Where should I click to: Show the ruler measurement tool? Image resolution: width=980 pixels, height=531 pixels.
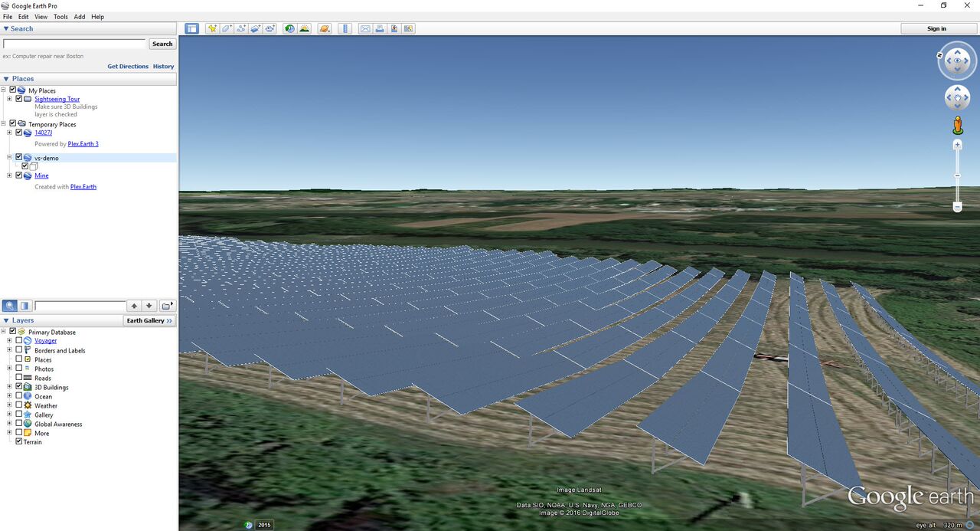tap(345, 28)
